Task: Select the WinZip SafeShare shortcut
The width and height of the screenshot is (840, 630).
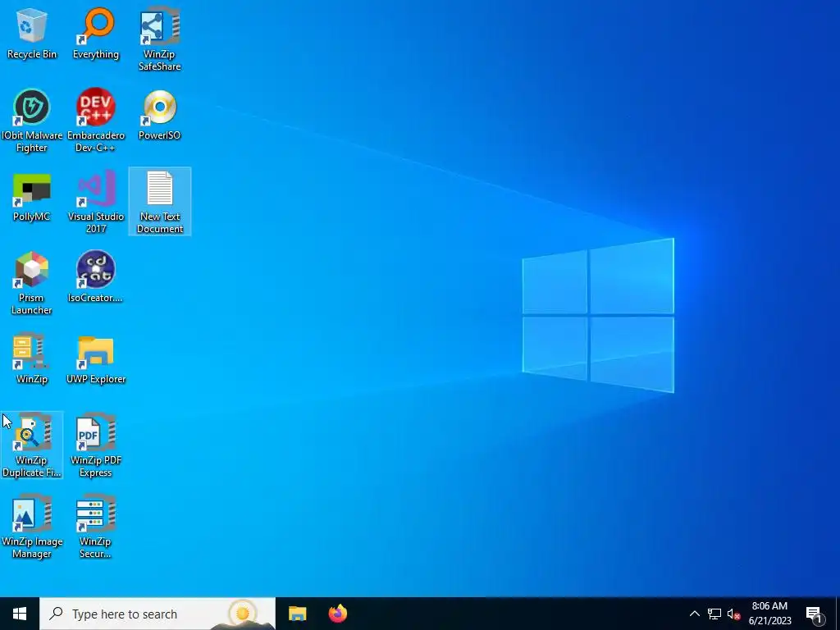Action: (x=160, y=39)
